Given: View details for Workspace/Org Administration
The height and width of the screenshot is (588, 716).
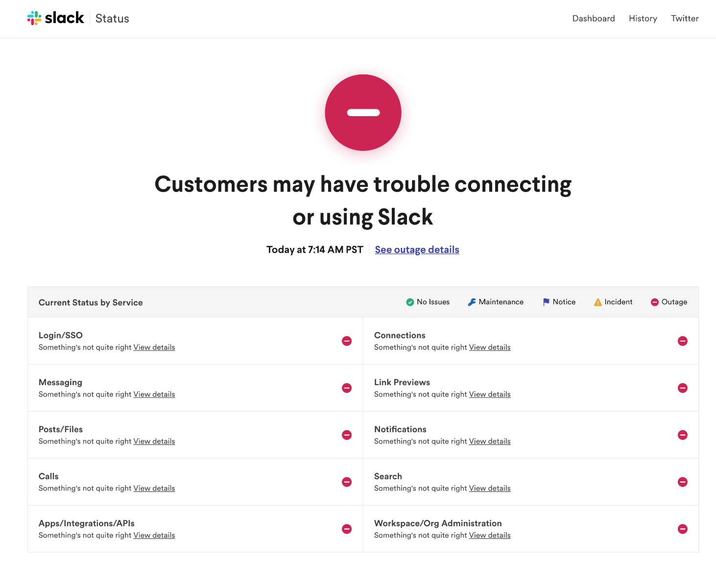Looking at the screenshot, I should [x=490, y=536].
